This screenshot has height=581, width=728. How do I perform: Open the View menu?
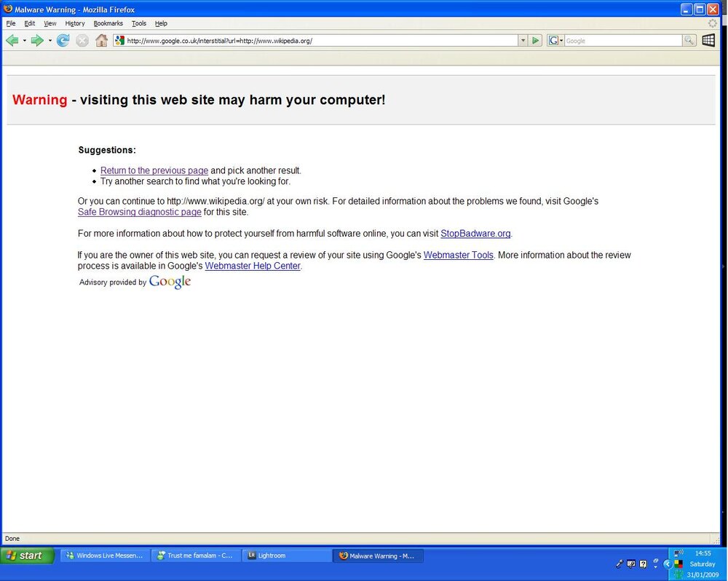point(50,23)
